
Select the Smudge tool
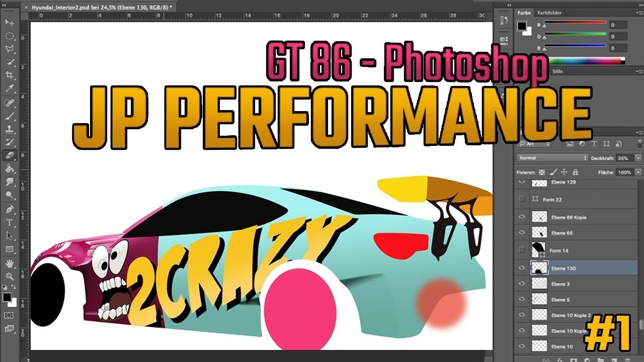(x=10, y=182)
